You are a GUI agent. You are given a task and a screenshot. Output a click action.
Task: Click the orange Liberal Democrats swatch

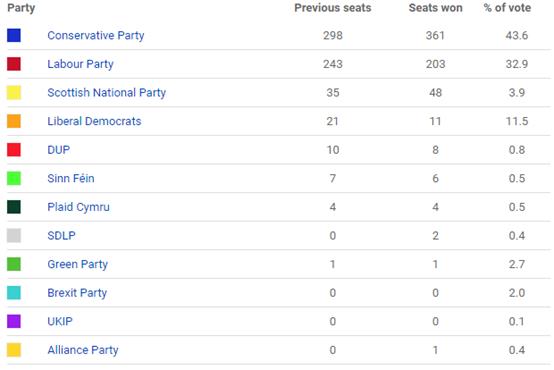14,121
